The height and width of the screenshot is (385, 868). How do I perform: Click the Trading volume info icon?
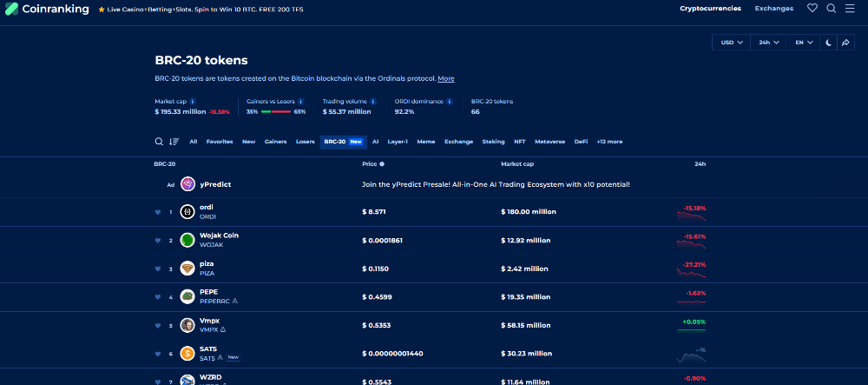[x=373, y=102]
